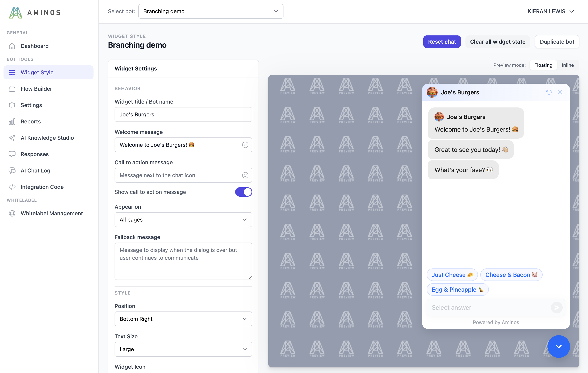Restart conversation via the refresh icon in chat header
Image resolution: width=588 pixels, height=373 pixels.
pyautogui.click(x=549, y=92)
